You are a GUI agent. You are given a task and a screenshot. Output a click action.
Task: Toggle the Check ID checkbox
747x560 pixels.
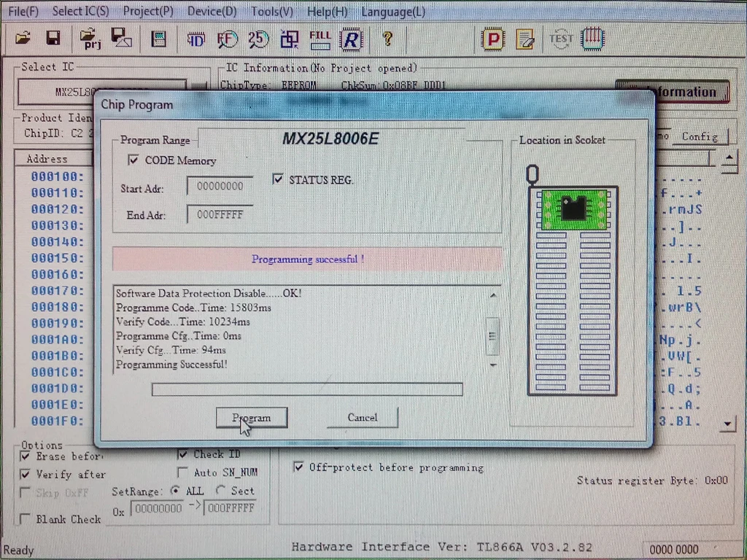click(182, 454)
